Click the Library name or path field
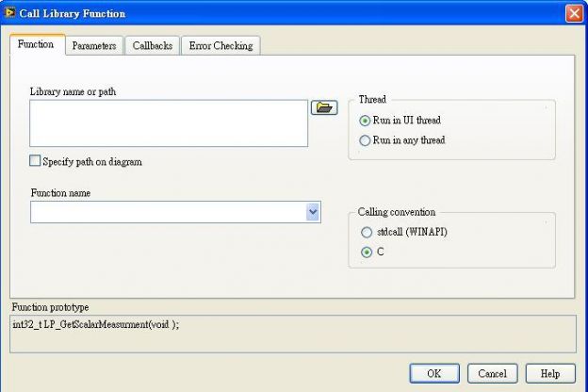The image size is (588, 392). [x=169, y=123]
